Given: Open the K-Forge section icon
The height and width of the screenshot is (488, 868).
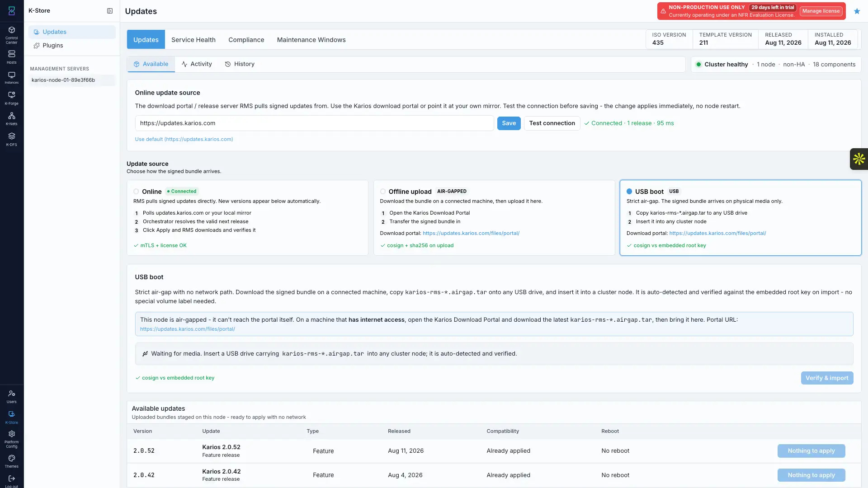Looking at the screenshot, I should [x=12, y=98].
